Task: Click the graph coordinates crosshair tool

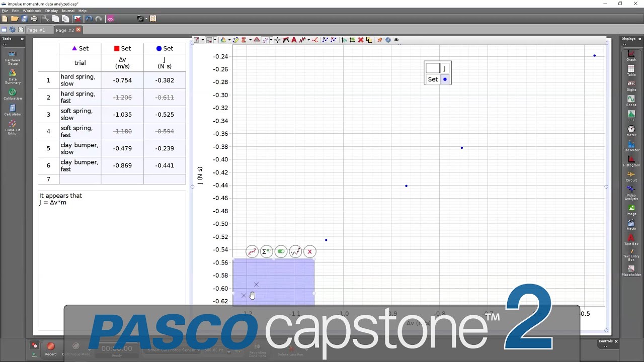Action: point(277,40)
